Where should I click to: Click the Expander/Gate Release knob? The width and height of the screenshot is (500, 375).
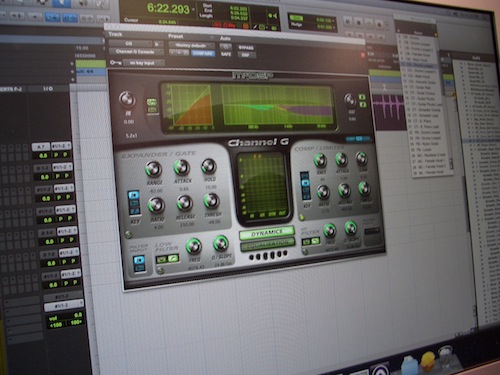184,203
